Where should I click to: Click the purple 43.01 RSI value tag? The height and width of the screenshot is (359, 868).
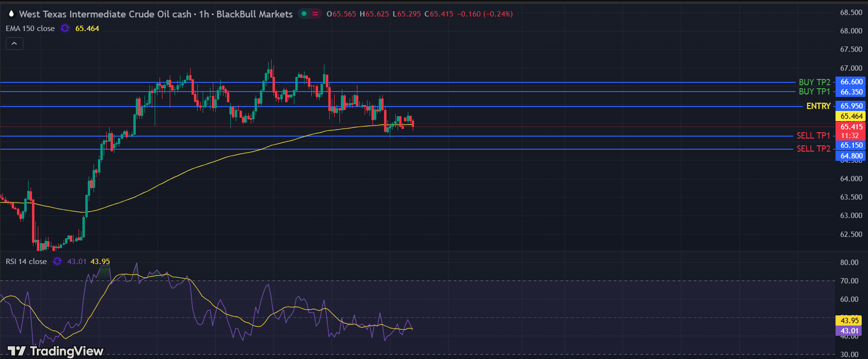coord(849,331)
